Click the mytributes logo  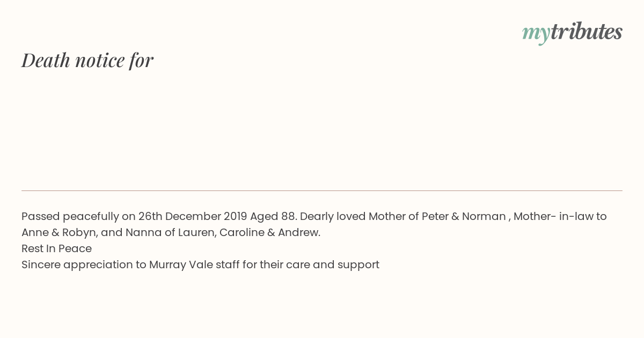coord(572,32)
